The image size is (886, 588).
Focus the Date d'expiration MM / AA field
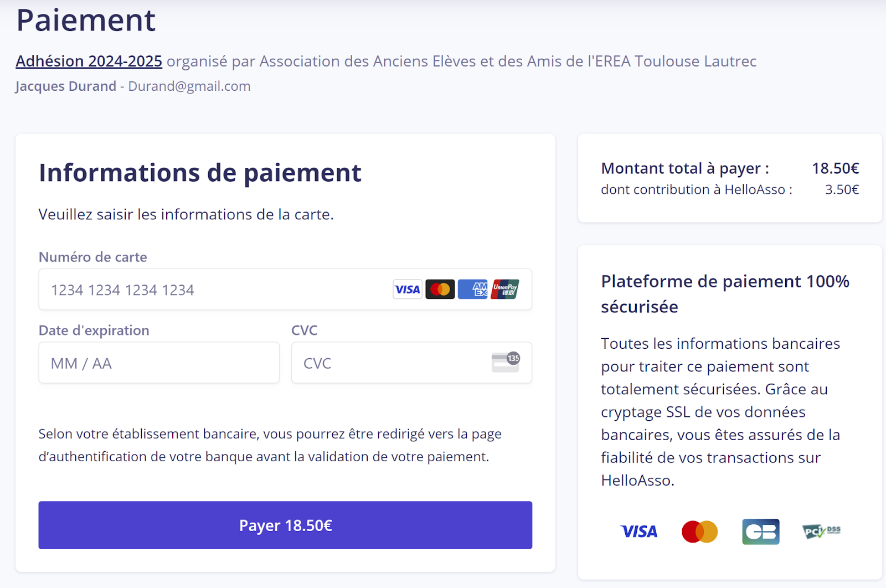point(159,363)
